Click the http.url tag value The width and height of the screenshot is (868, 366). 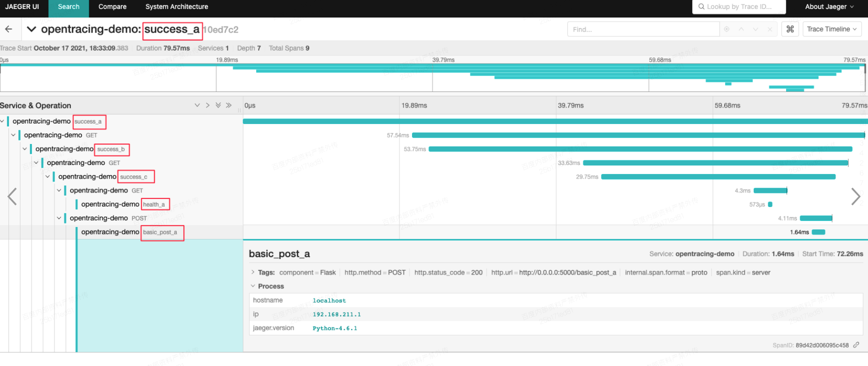coord(567,272)
